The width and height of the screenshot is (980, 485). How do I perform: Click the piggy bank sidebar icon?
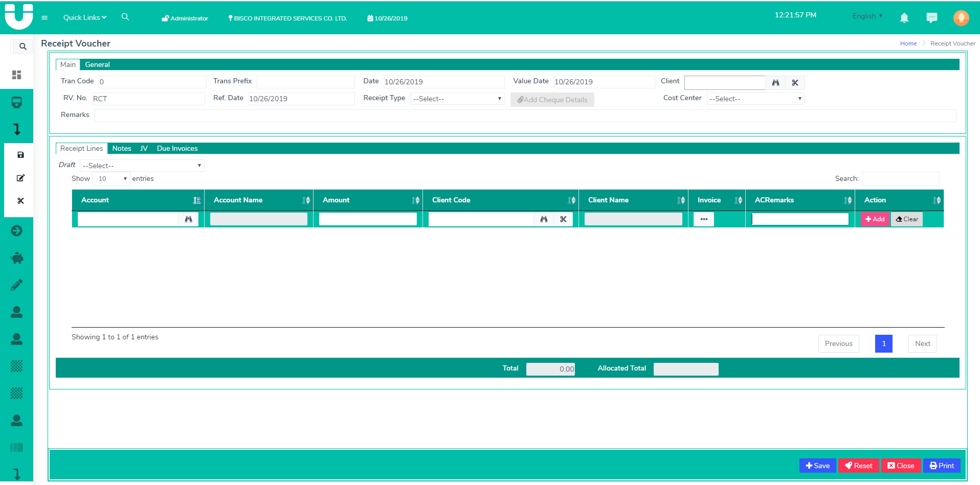pos(17,258)
